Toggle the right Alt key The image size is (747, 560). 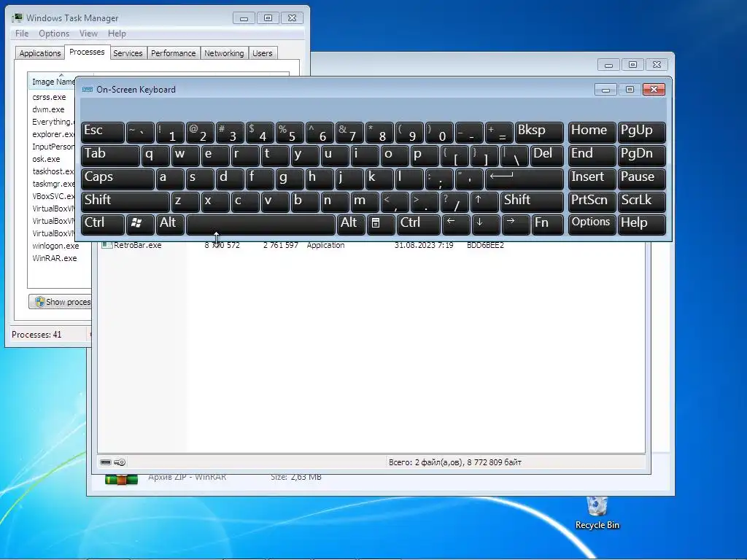[x=351, y=225]
